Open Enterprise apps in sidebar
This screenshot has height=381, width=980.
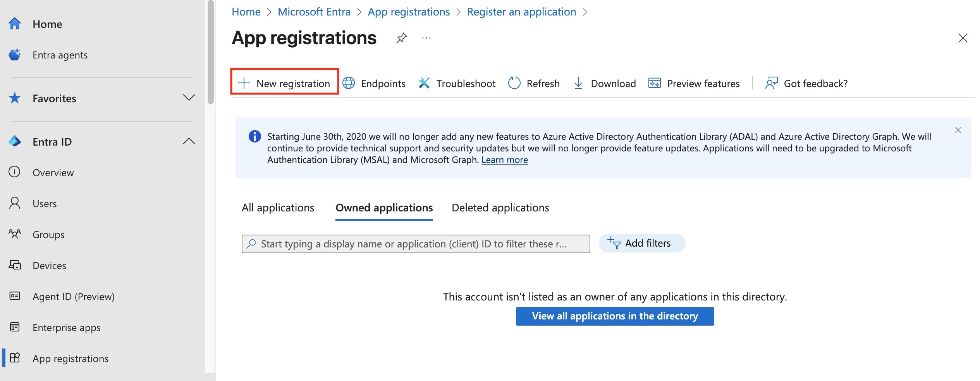click(66, 328)
